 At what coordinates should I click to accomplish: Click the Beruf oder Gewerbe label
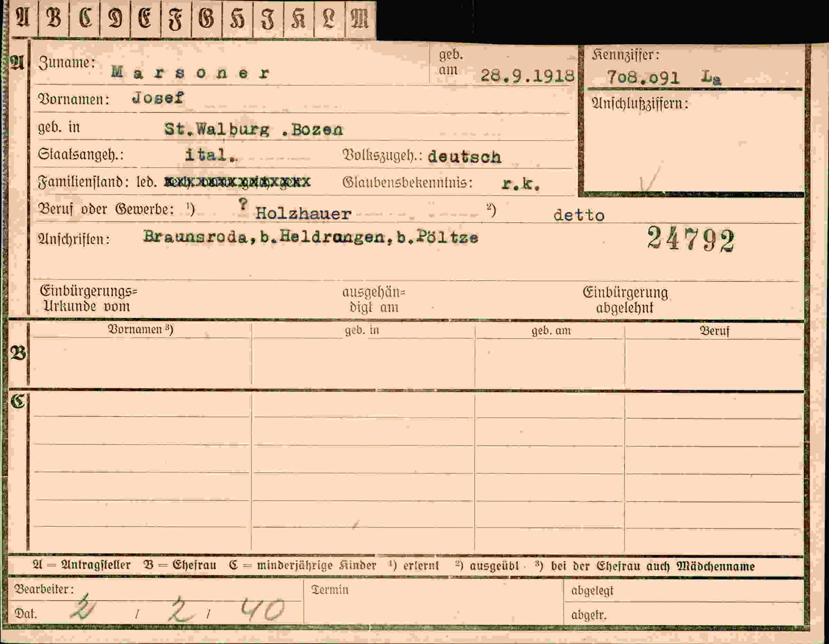click(106, 209)
